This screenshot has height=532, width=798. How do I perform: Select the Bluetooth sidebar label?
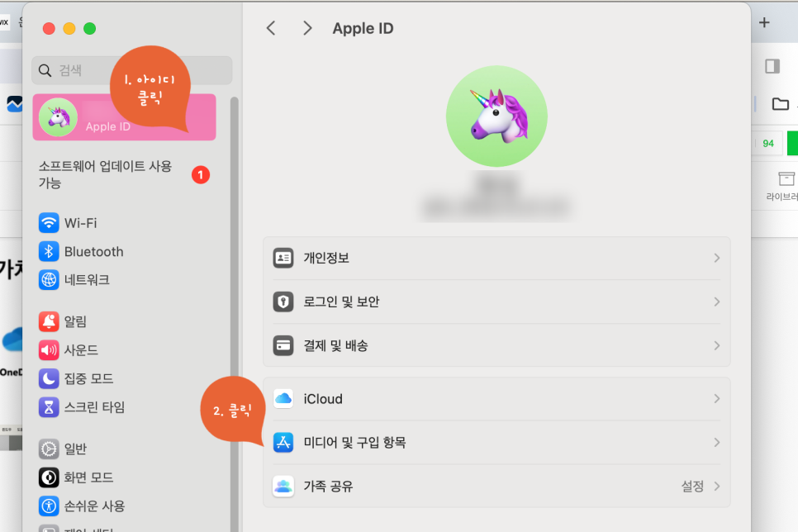(93, 251)
